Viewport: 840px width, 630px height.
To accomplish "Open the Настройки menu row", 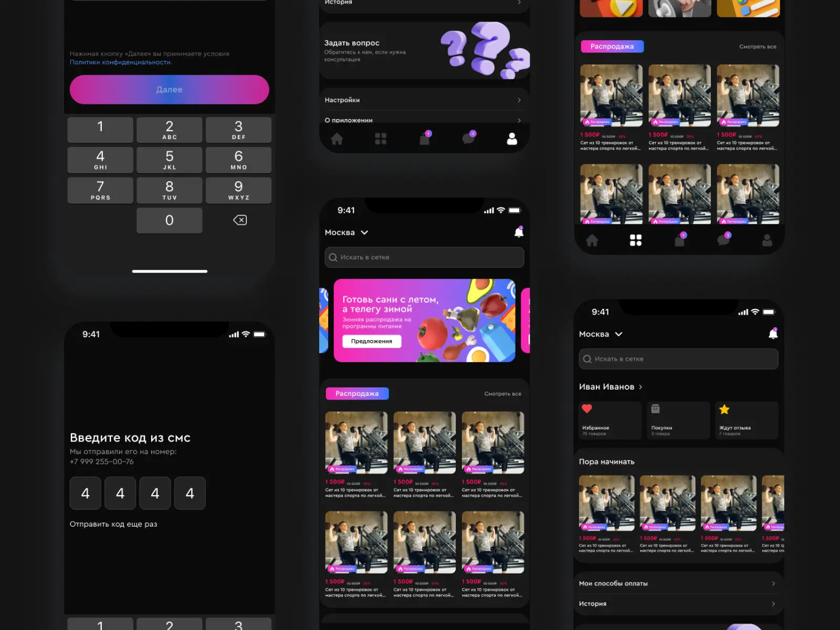I will point(423,100).
